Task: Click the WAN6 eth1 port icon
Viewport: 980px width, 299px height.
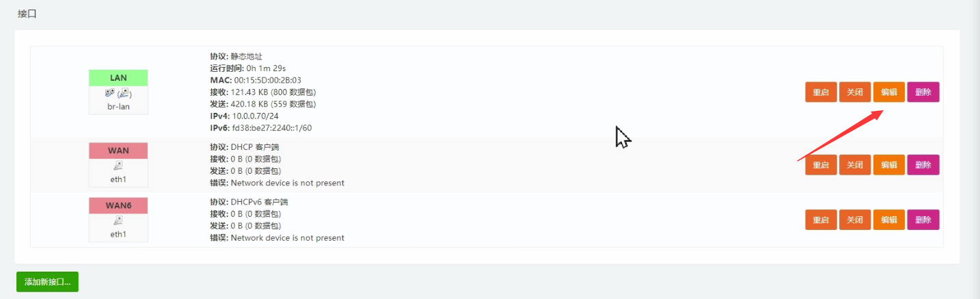Action: (118, 220)
